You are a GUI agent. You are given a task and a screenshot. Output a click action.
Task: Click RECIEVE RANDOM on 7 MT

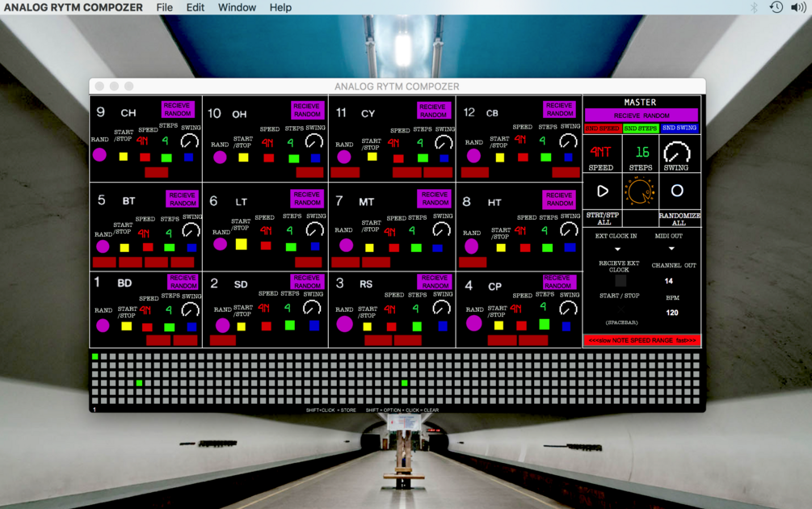point(434,199)
